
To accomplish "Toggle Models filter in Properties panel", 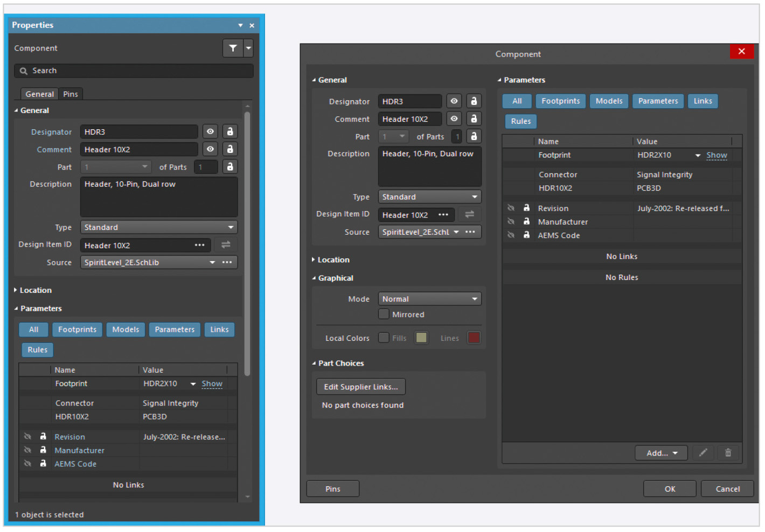I will click(x=126, y=330).
